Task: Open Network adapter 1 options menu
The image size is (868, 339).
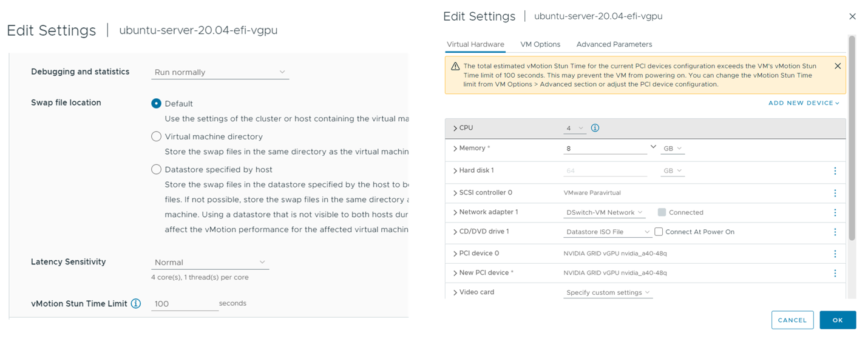Action: [835, 212]
